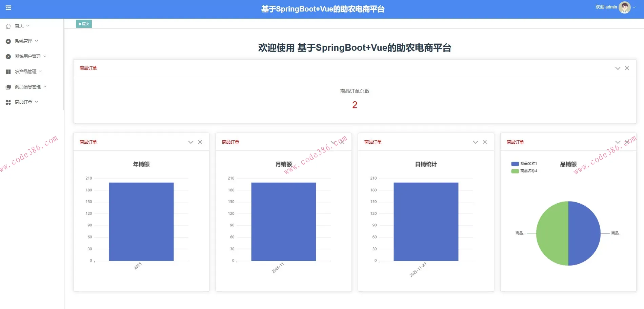
Task: Click the '品销额' chart title
Action: tap(568, 164)
